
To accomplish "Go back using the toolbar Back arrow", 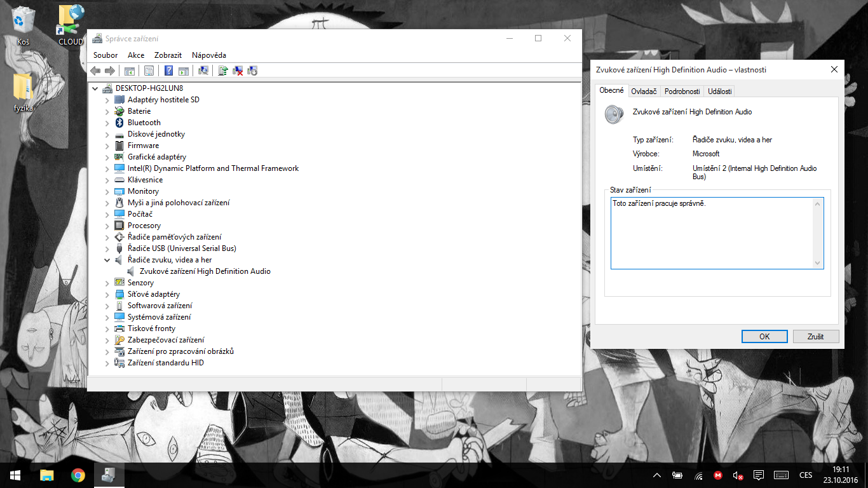I will coord(95,71).
